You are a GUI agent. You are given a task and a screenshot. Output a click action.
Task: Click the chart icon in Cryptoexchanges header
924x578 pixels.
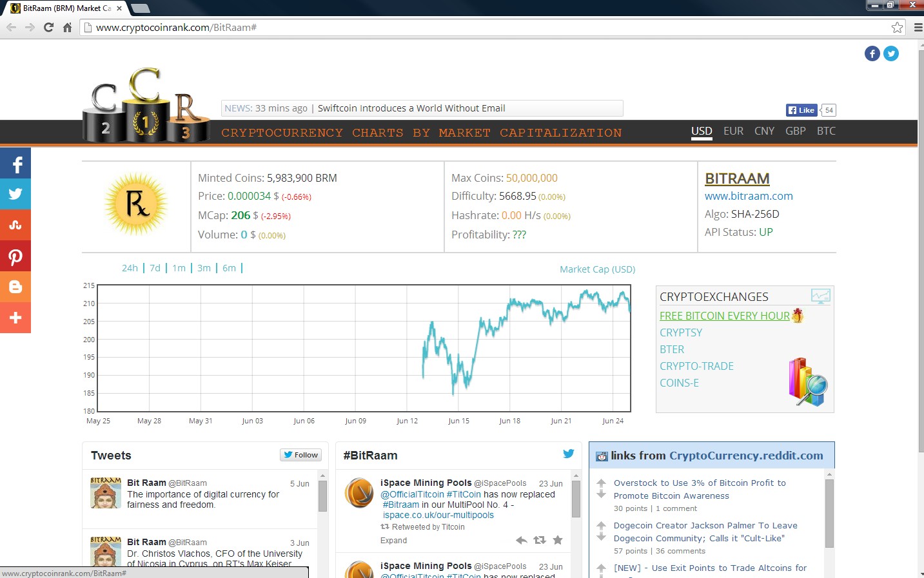(820, 296)
